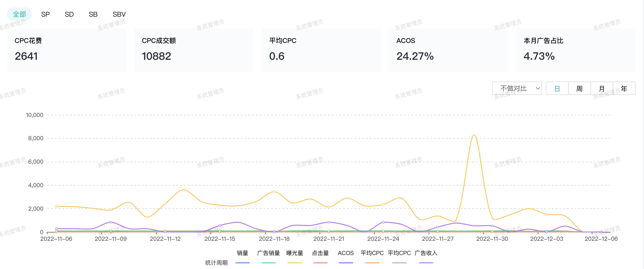Hide the 广告销量 series in legend
Image resolution: width=644 pixels, height=269 pixels.
pyautogui.click(x=268, y=253)
